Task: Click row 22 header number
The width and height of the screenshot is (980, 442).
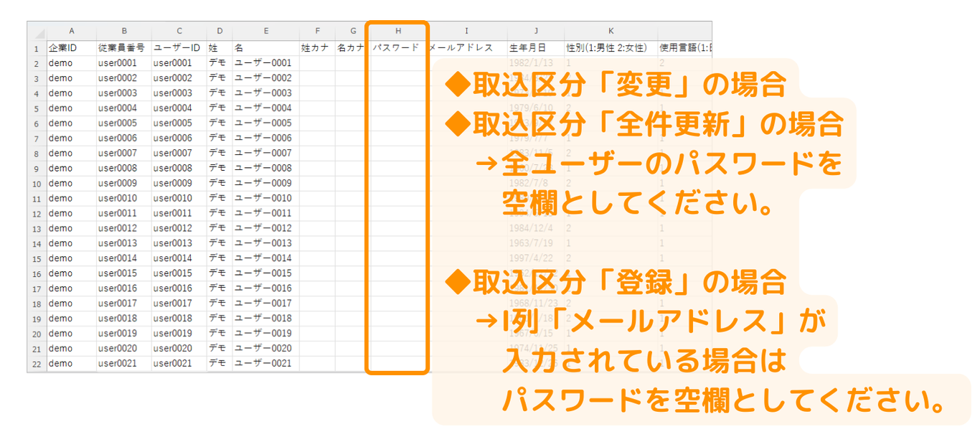Action: pyautogui.click(x=37, y=364)
